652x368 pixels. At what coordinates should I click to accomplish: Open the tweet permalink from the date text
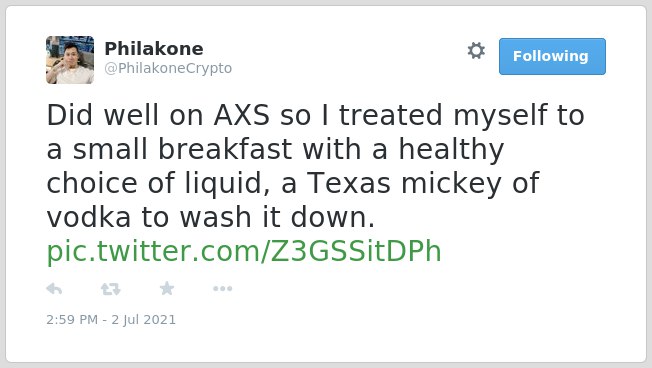coord(111,319)
